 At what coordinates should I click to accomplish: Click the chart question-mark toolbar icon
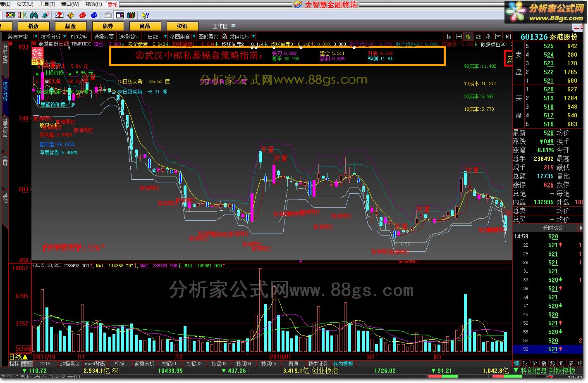point(59,15)
